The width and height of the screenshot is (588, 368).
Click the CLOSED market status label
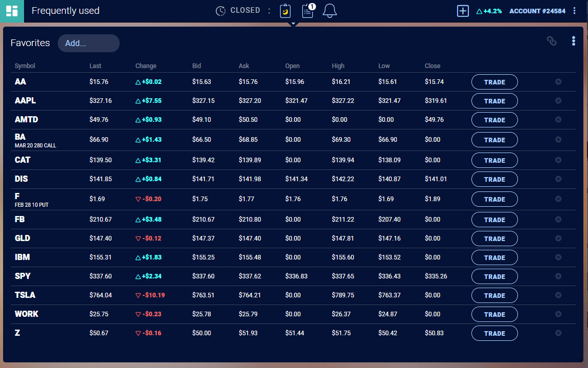tap(245, 10)
